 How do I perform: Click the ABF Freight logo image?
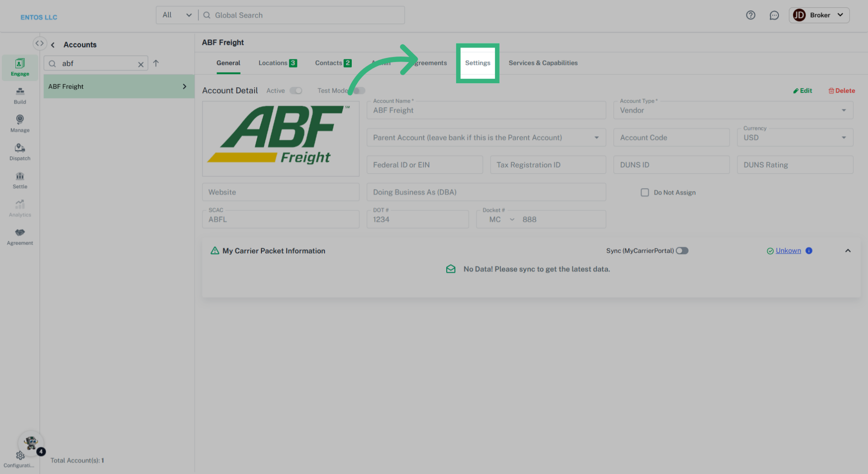click(281, 138)
